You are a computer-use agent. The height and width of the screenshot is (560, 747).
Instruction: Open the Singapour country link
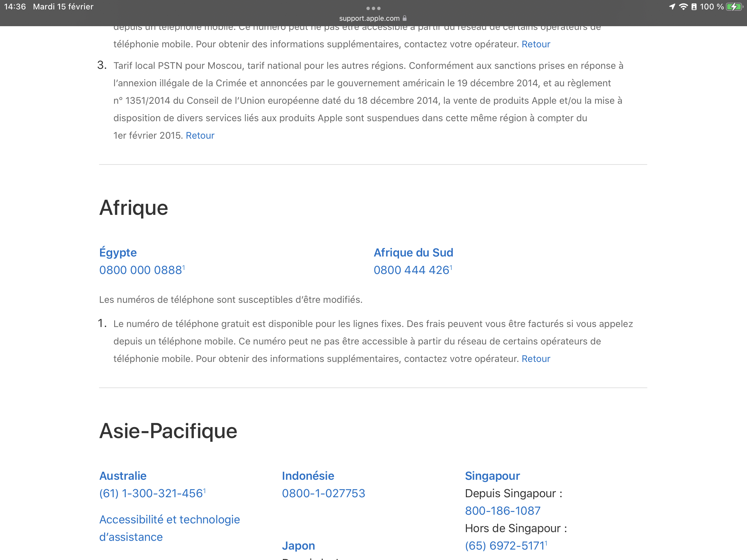pos(492,476)
